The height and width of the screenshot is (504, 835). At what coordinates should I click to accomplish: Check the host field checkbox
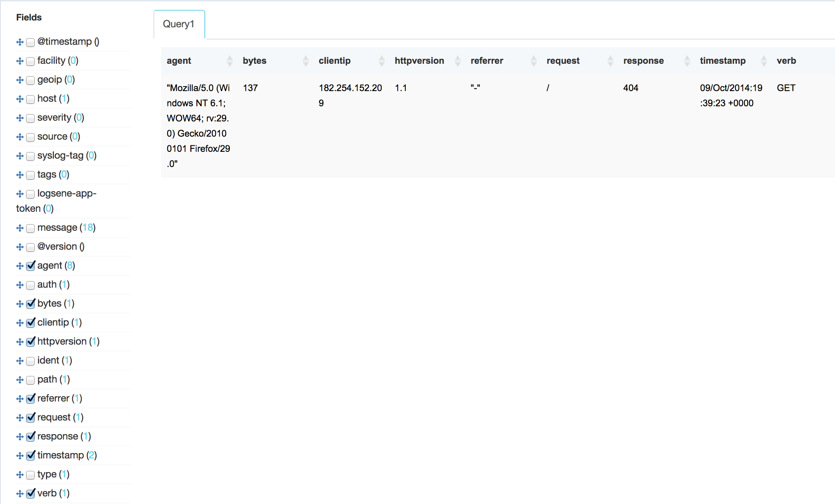coord(30,99)
